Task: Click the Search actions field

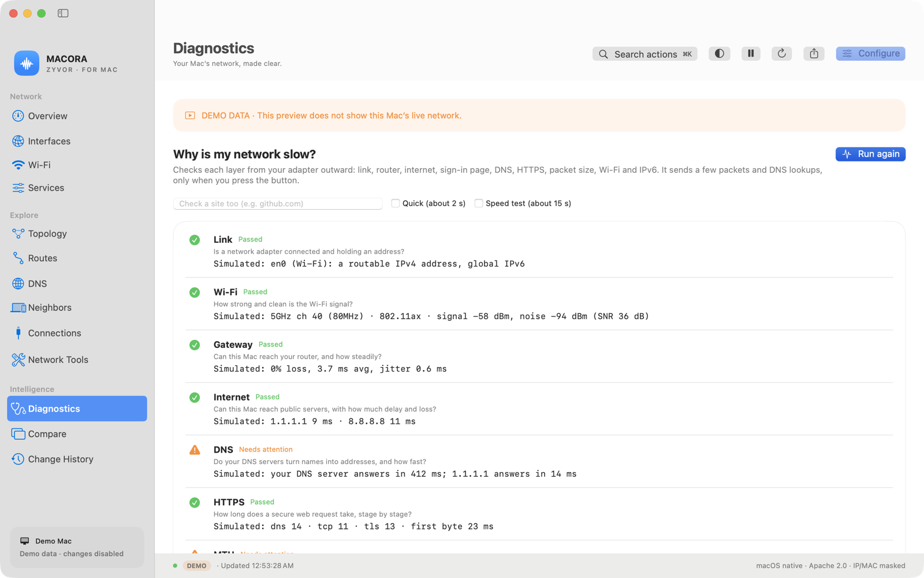Action: (x=644, y=54)
